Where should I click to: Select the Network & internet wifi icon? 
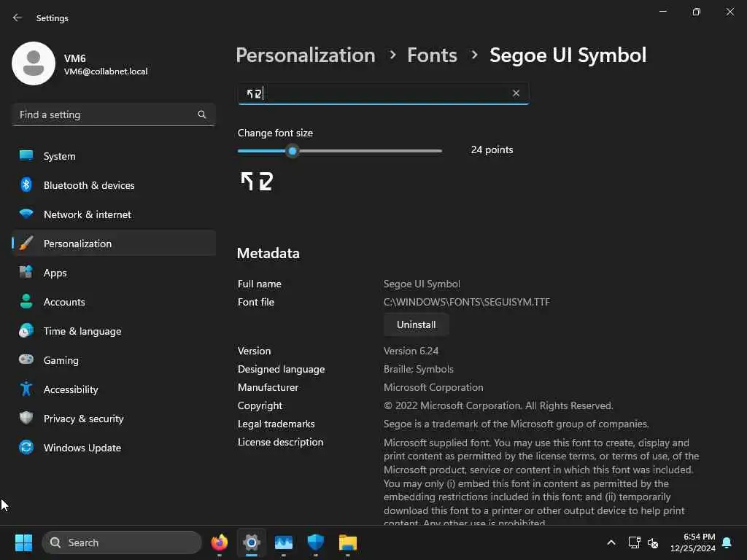[26, 214]
